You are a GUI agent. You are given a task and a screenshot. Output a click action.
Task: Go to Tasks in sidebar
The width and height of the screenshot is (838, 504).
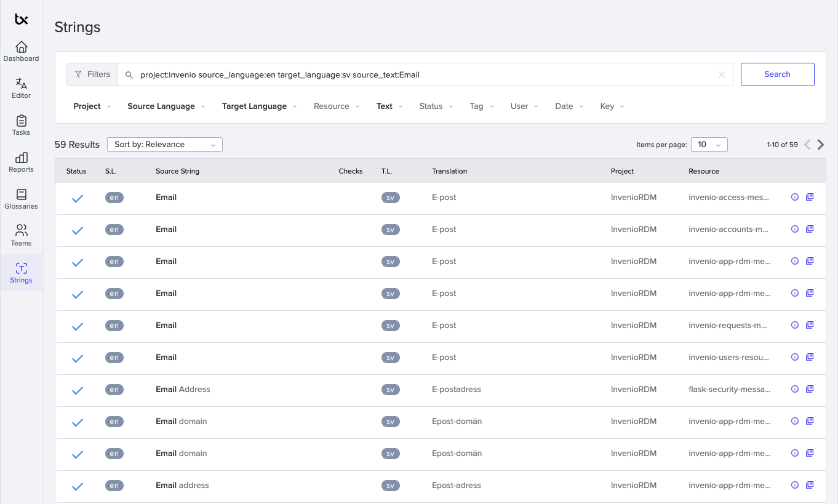point(21,126)
